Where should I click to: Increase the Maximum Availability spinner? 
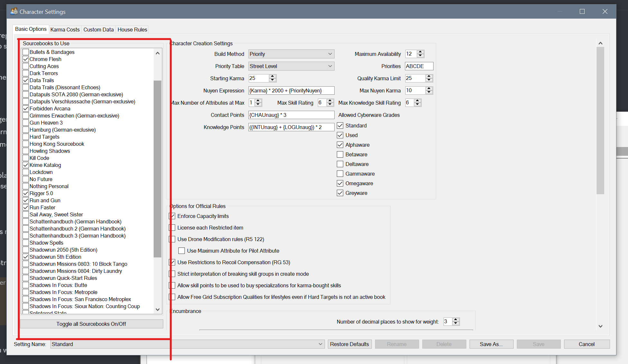point(420,52)
